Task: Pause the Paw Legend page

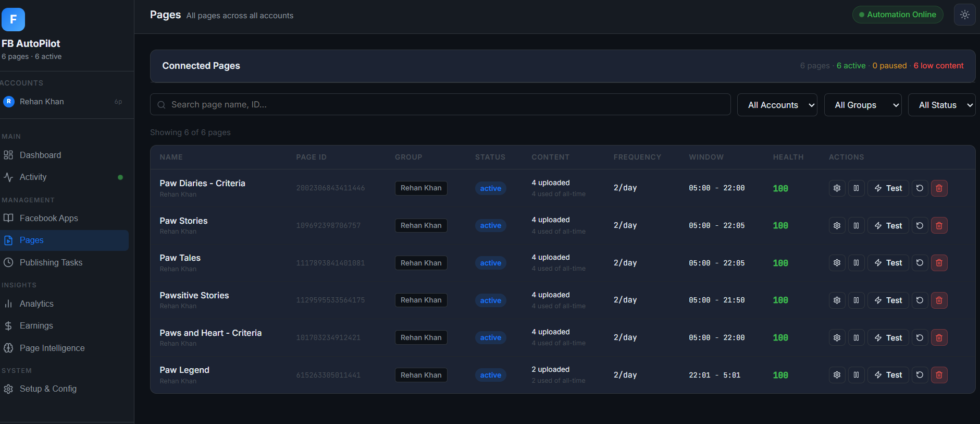Action: (x=856, y=375)
